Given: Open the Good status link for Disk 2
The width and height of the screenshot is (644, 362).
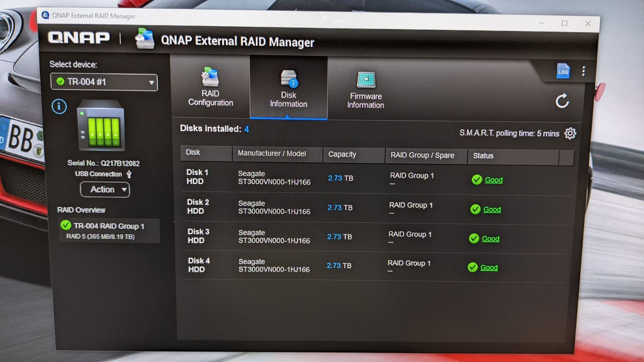Looking at the screenshot, I should 492,210.
